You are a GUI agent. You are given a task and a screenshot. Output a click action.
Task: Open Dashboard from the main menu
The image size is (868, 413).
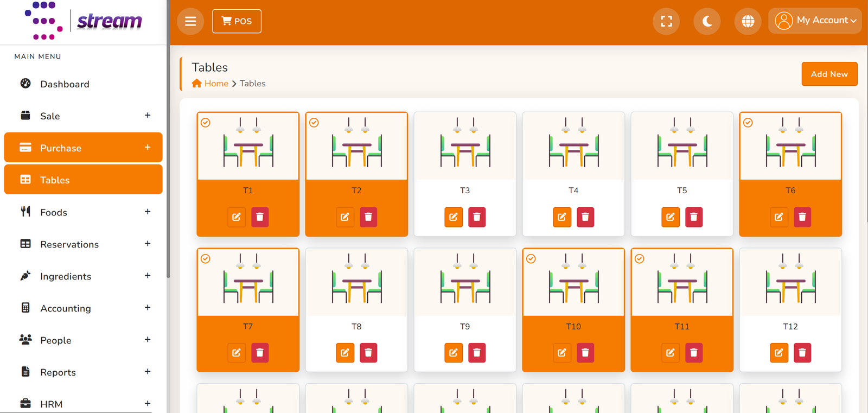pyautogui.click(x=83, y=84)
